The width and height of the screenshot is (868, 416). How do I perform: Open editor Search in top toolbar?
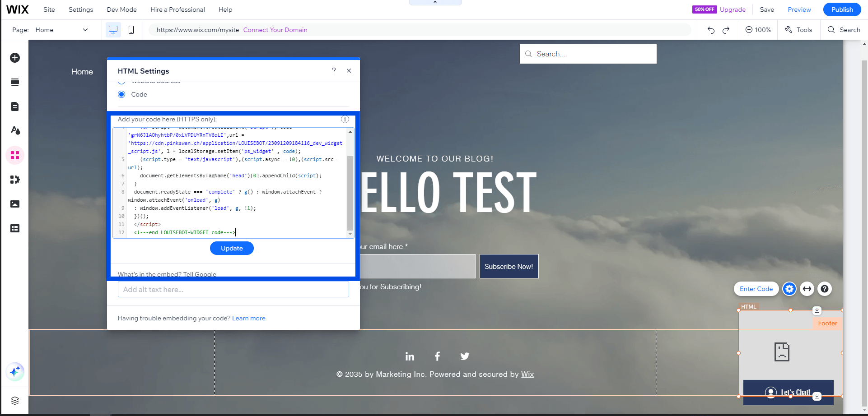click(844, 30)
